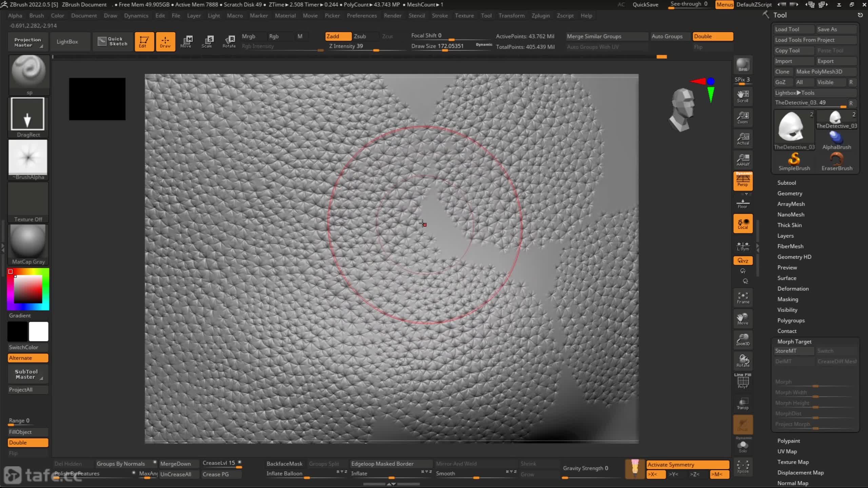This screenshot has width=868, height=488.
Task: Toggle Activate Symmetry
Action: pos(688,465)
